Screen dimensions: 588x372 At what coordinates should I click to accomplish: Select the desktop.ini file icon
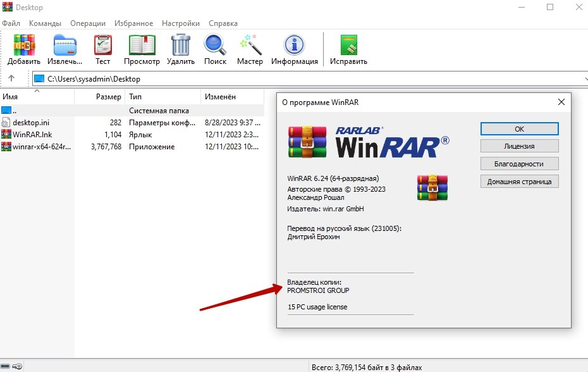pos(6,122)
